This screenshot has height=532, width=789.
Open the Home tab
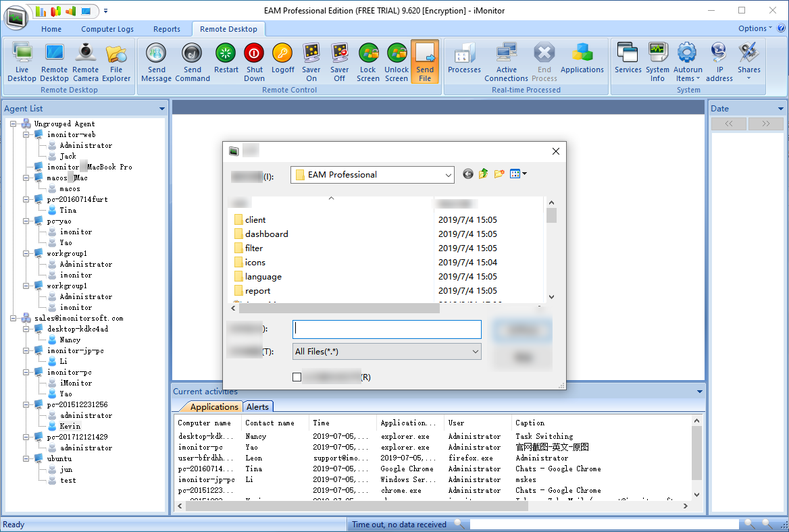(51, 29)
